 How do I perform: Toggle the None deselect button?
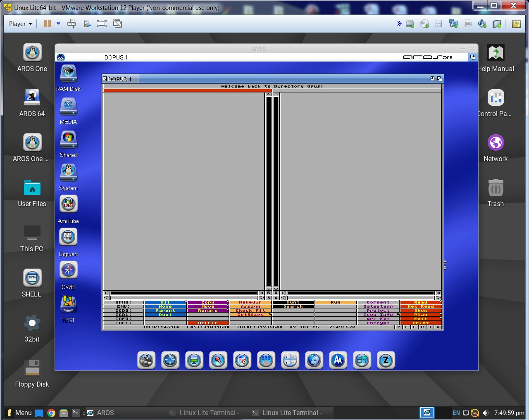(165, 306)
